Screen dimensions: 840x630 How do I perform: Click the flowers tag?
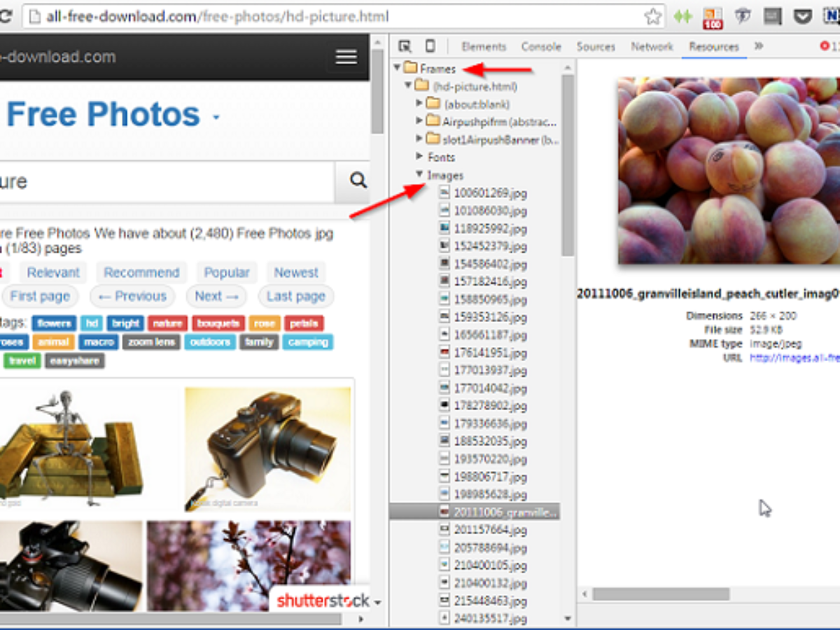(55, 323)
